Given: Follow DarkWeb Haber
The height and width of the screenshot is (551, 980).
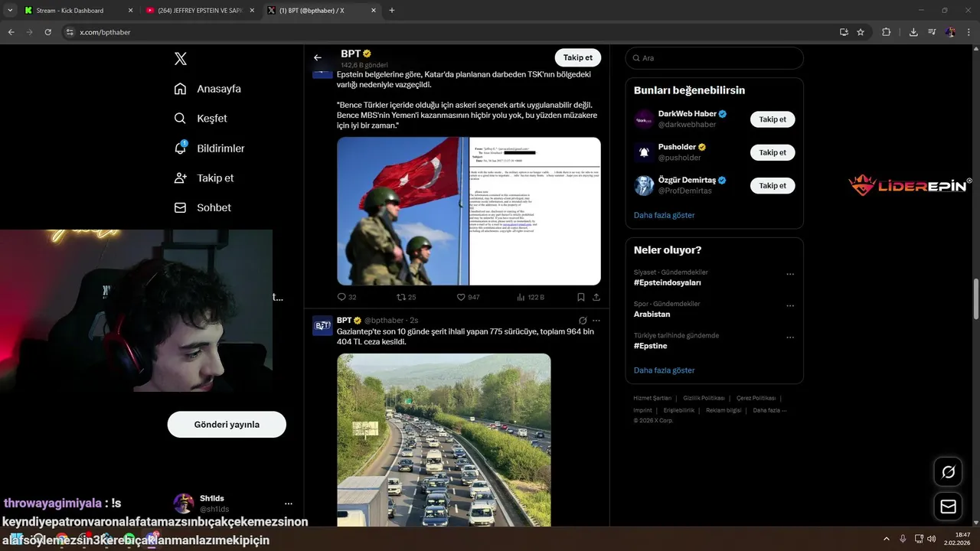Looking at the screenshot, I should (773, 119).
